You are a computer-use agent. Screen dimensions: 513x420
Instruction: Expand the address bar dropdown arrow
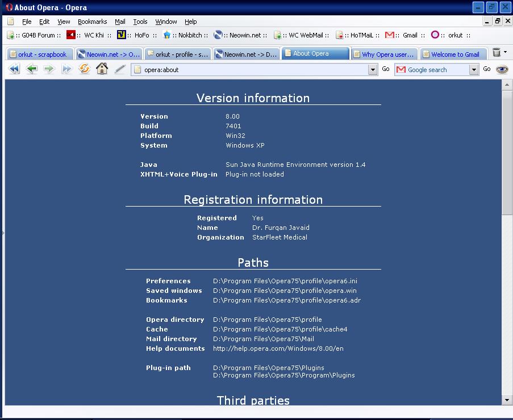pyautogui.click(x=373, y=70)
